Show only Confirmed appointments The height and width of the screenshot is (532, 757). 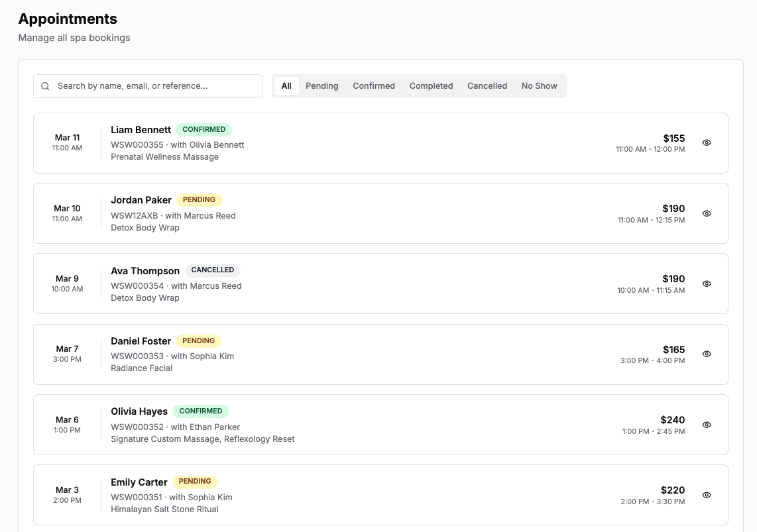(x=373, y=85)
